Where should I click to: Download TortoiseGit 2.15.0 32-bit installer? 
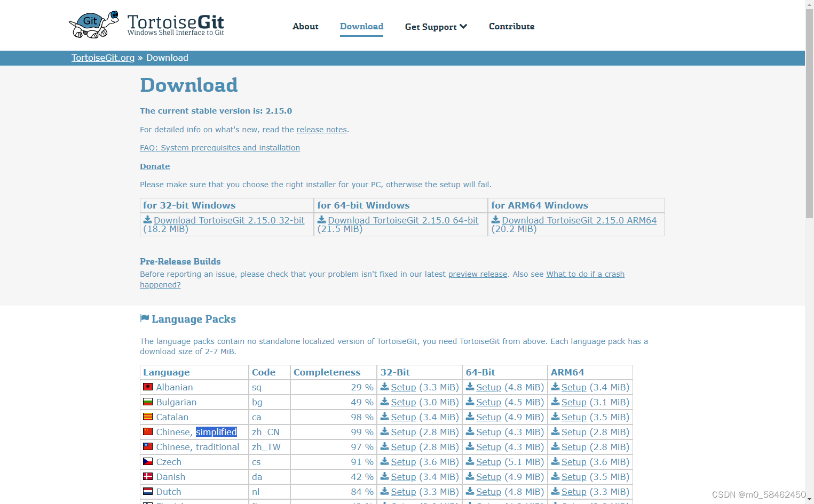[229, 220]
